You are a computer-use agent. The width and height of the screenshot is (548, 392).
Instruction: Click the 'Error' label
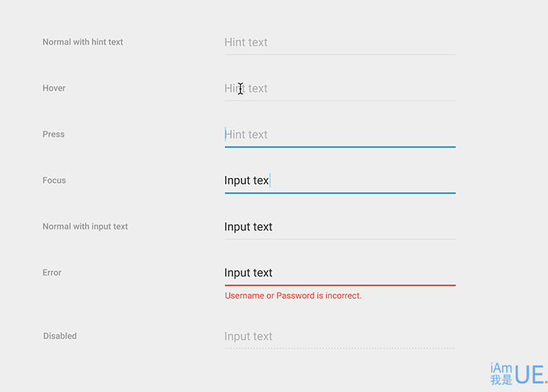click(52, 272)
